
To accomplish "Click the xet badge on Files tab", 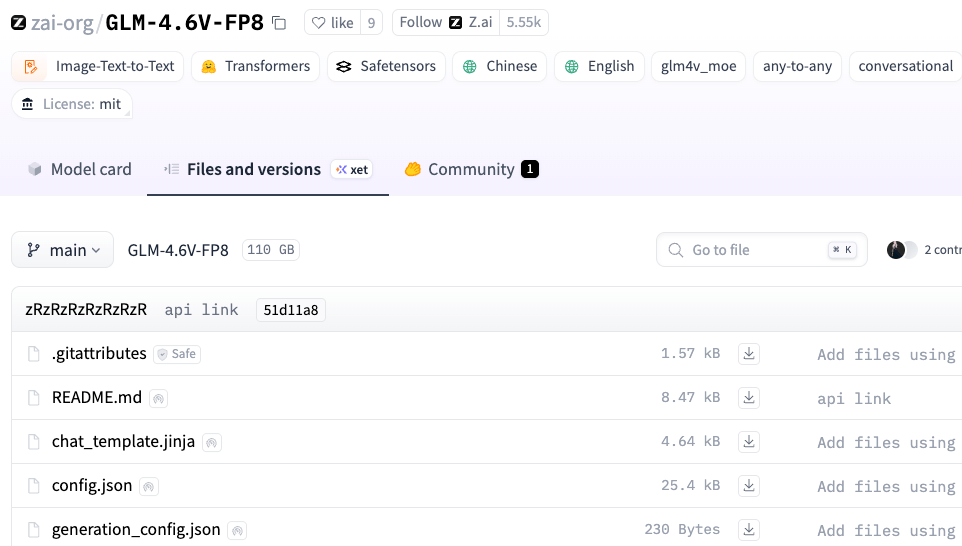I will [x=352, y=169].
